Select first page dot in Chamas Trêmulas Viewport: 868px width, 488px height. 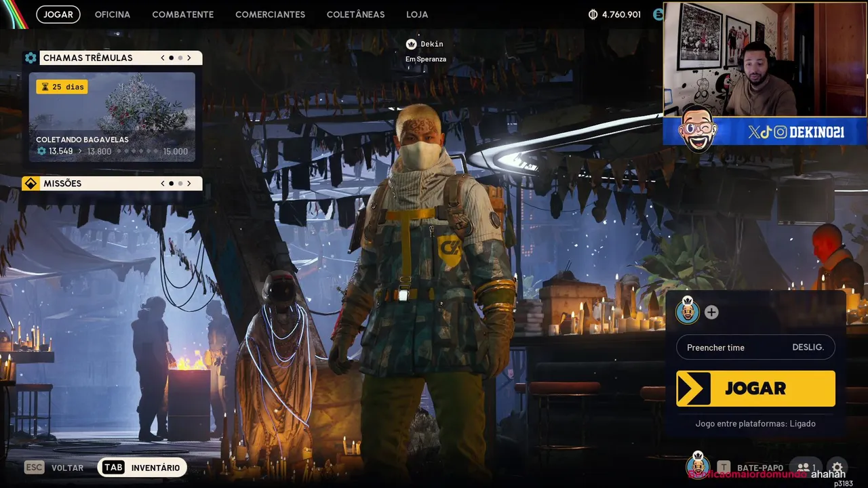coord(172,58)
